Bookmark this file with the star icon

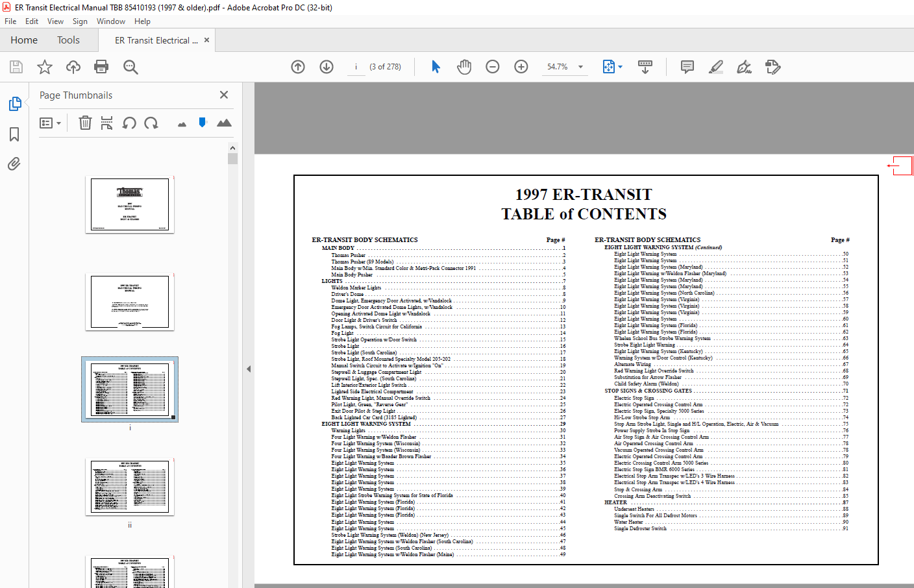click(x=45, y=67)
